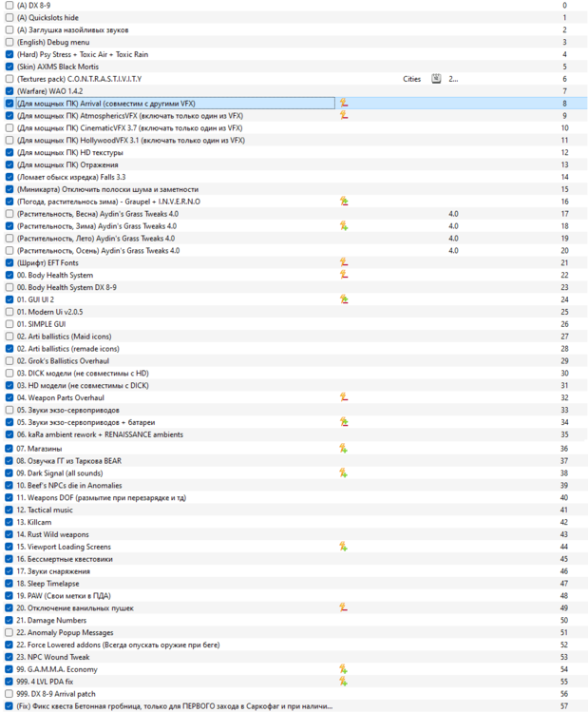Click conflict icon on 09. Dark Signal row

point(344,473)
